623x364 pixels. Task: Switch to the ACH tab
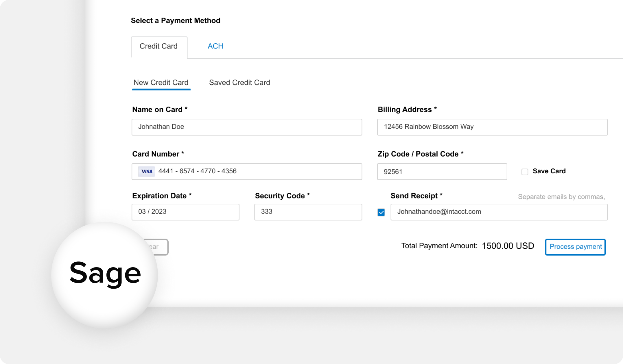(215, 46)
